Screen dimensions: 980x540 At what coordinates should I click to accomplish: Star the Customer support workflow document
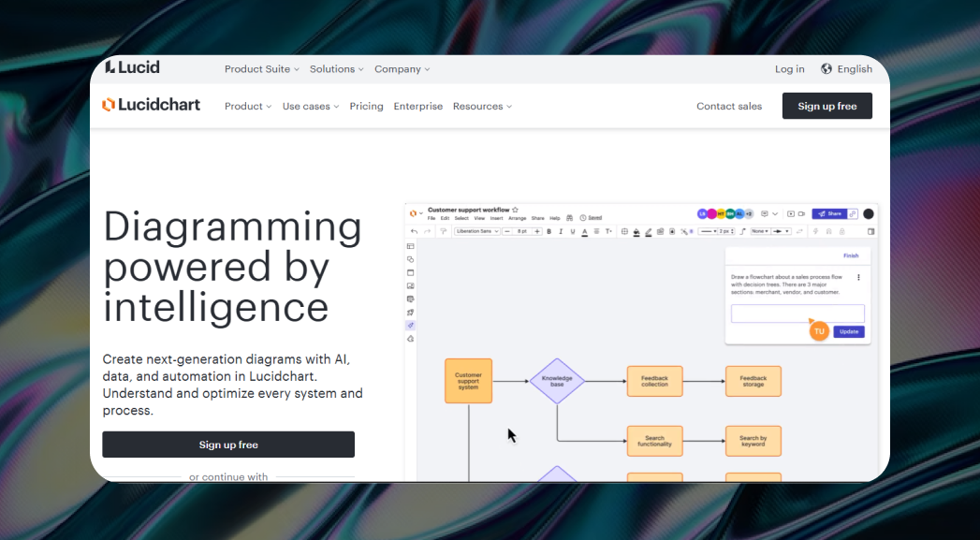pos(515,210)
